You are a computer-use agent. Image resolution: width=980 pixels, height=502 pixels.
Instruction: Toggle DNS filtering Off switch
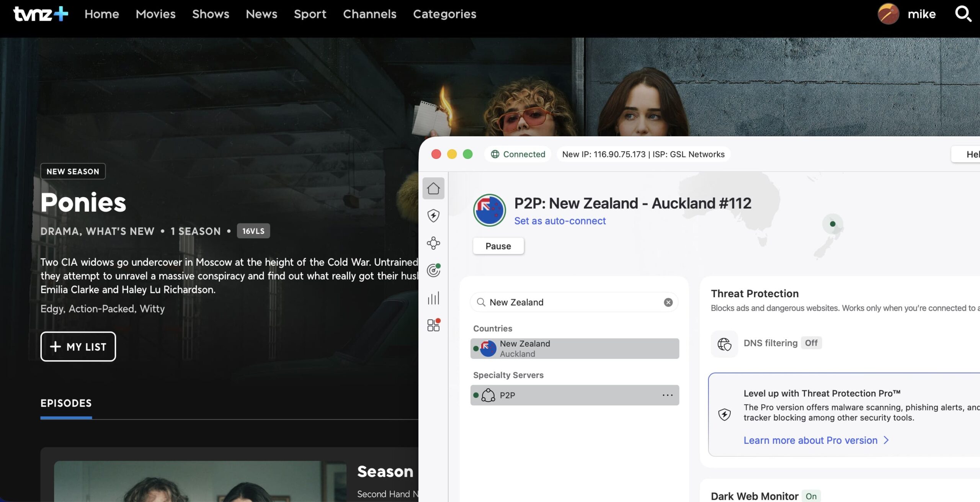811,343
